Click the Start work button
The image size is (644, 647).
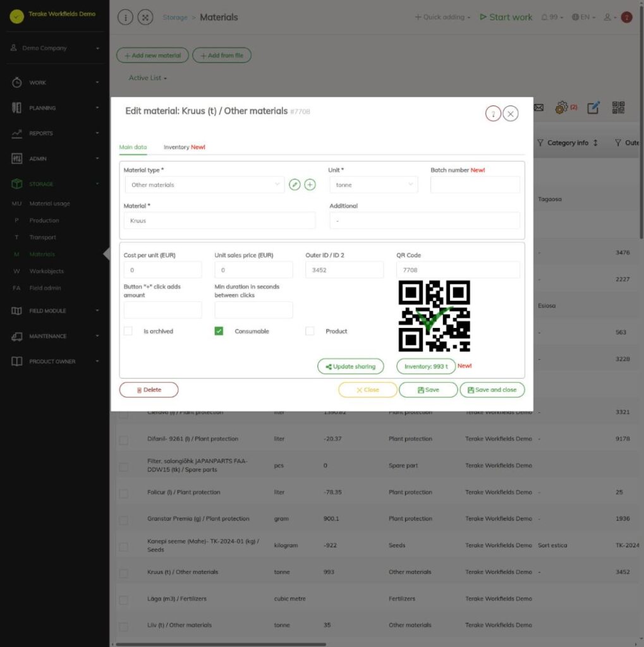pyautogui.click(x=506, y=17)
